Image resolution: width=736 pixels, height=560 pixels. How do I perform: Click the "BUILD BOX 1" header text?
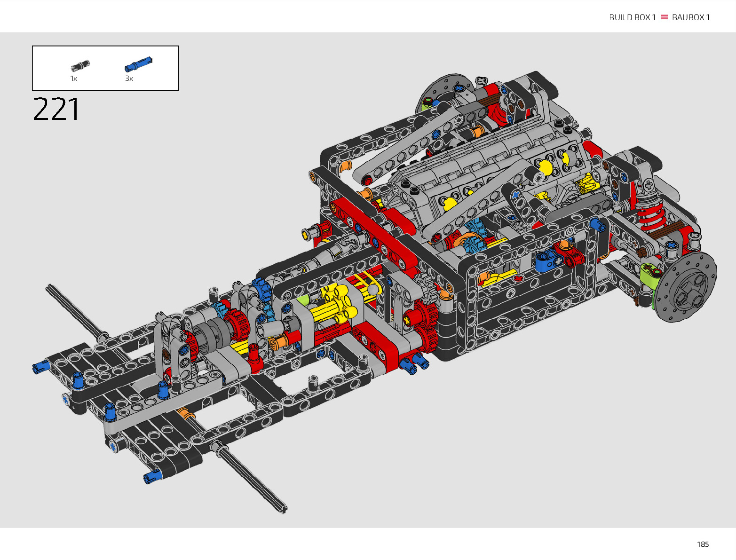coord(632,17)
